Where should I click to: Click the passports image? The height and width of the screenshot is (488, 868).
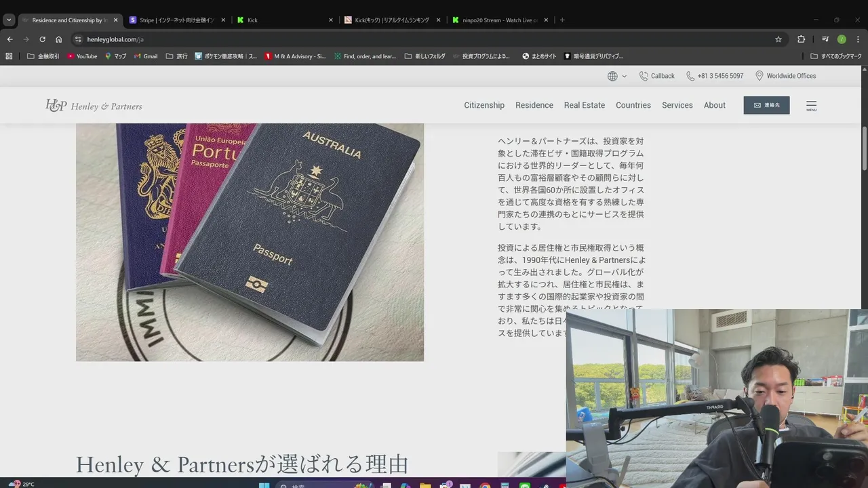click(250, 242)
